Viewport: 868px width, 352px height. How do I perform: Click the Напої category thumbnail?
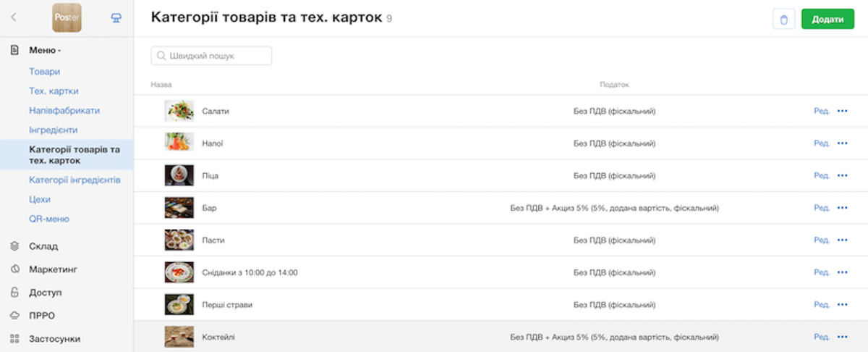click(x=179, y=143)
